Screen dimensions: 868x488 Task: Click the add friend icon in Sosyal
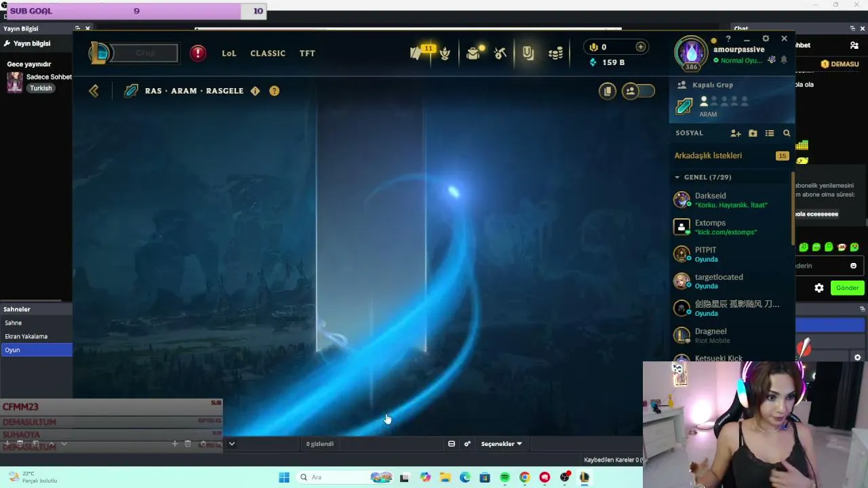736,134
